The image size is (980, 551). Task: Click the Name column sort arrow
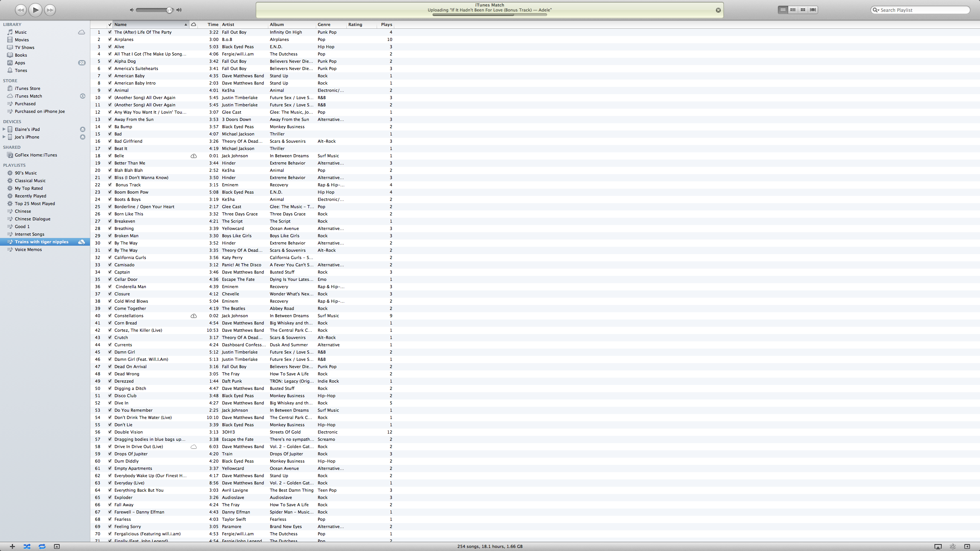tap(186, 24)
